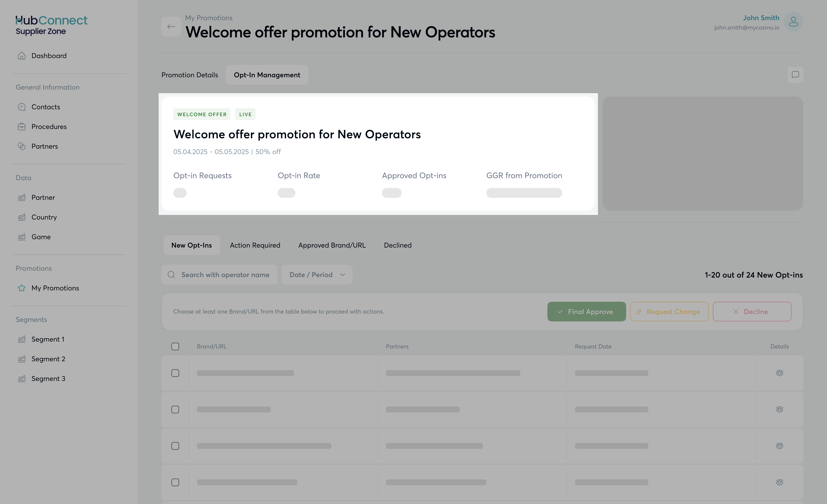The image size is (827, 504).
Task: Click the user profile avatar icon
Action: click(793, 22)
